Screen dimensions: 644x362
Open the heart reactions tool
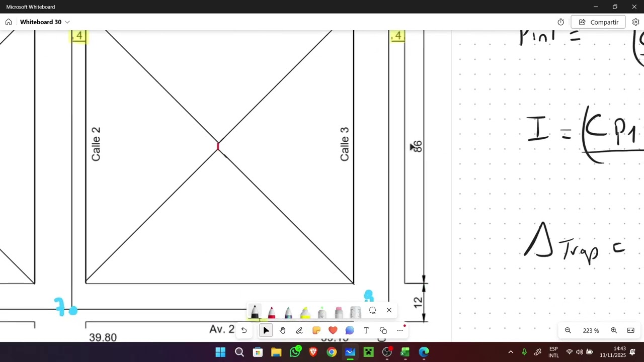[x=333, y=330]
